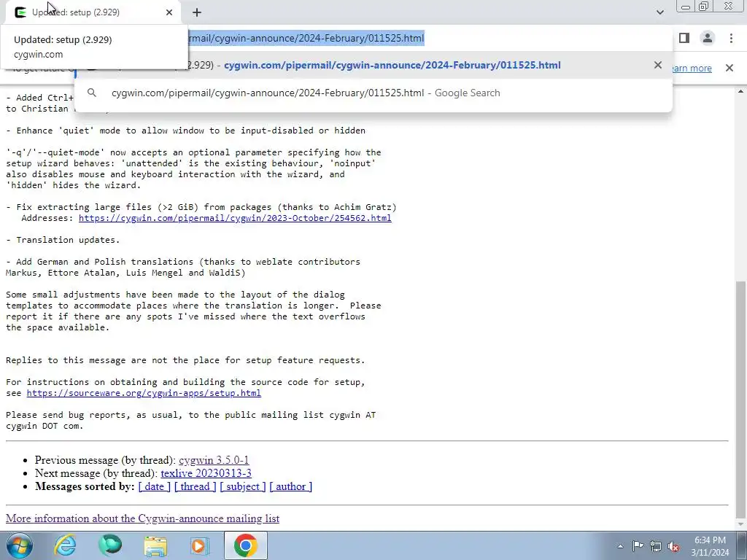Sort messages by author
This screenshot has width=747, height=560.
point(290,486)
